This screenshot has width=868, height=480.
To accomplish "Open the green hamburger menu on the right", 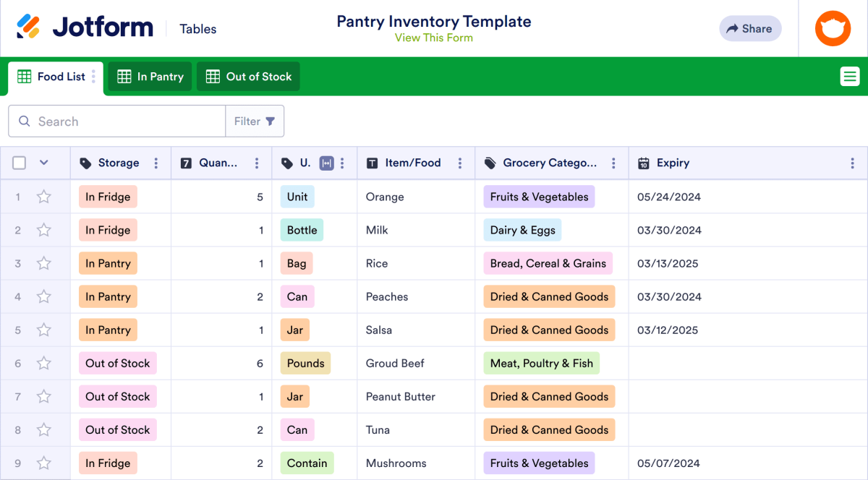I will (850, 76).
